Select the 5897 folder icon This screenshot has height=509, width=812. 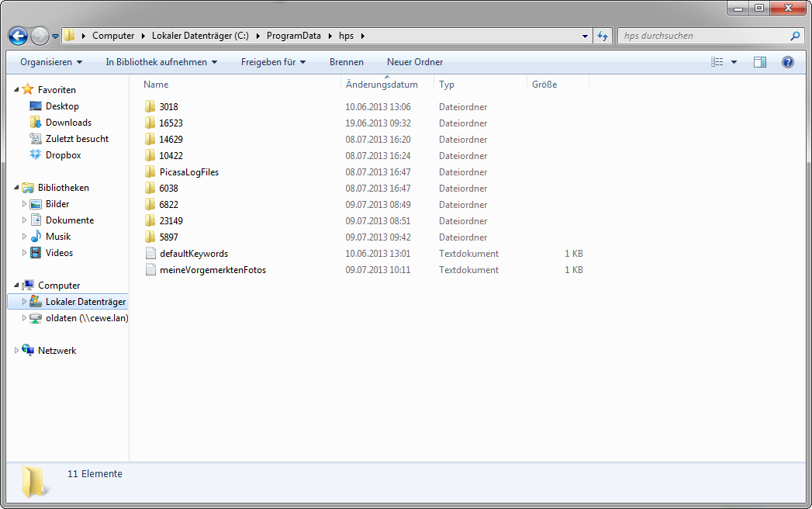point(150,237)
